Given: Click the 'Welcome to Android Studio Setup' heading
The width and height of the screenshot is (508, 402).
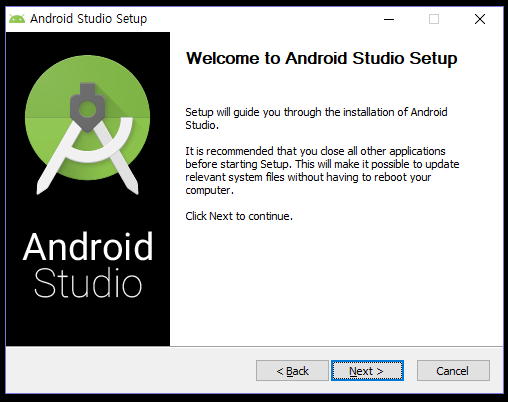Looking at the screenshot, I should 322,59.
